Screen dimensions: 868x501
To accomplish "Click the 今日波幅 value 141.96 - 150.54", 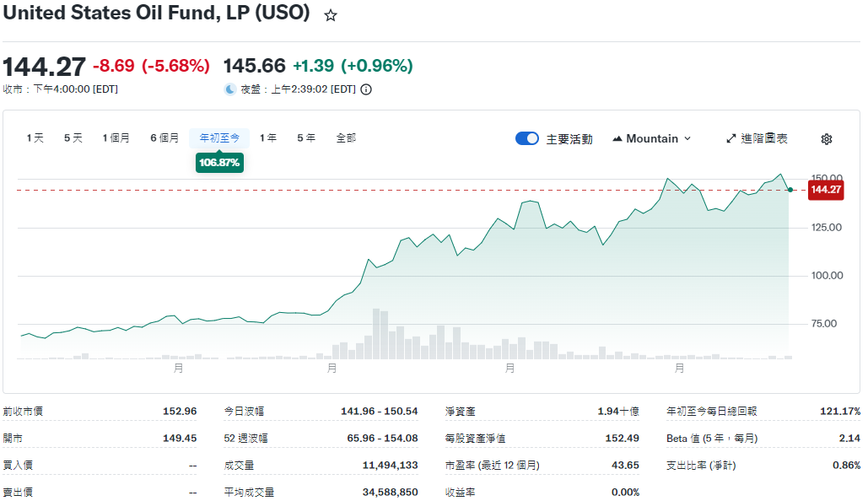I will coord(380,412).
